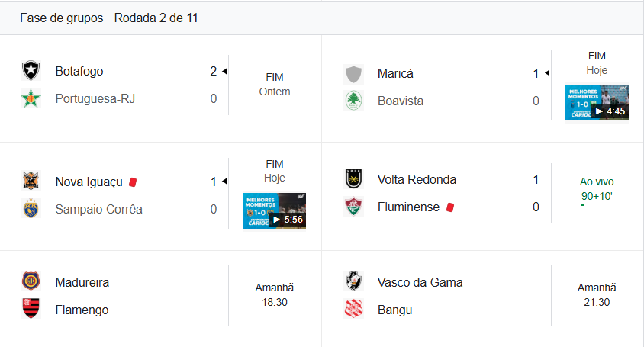Screen dimensions: 644x347
Task: Click the Nova Iguaçu team crest
Action: [31, 182]
